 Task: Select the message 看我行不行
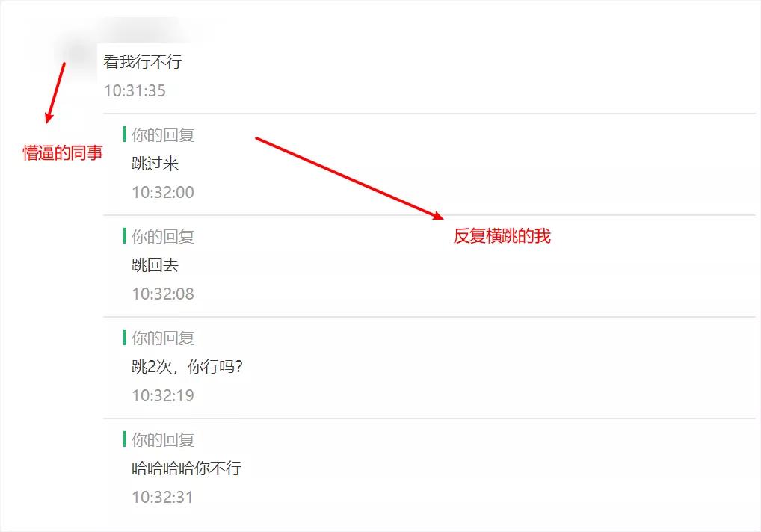(x=143, y=61)
